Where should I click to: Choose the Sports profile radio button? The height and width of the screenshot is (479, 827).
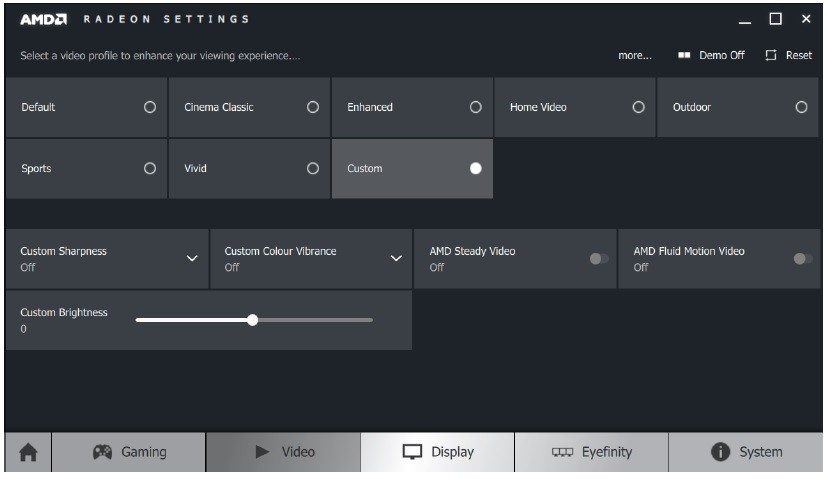coord(150,169)
